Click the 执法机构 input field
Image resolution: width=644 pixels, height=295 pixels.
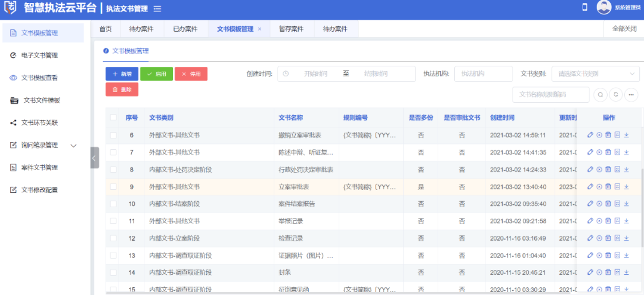click(x=483, y=74)
